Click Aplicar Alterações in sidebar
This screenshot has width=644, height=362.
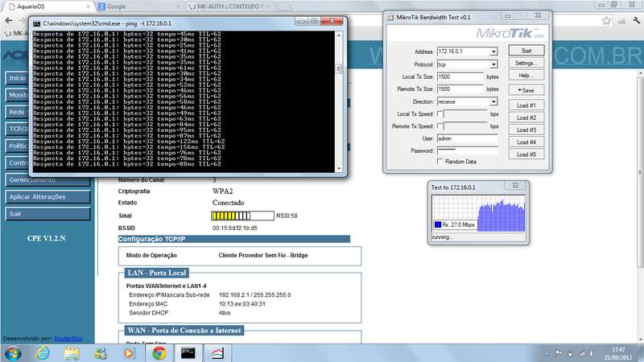(x=47, y=197)
